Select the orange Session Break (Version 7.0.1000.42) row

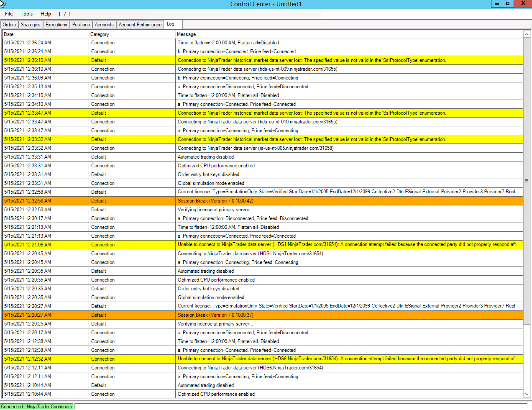(263, 201)
